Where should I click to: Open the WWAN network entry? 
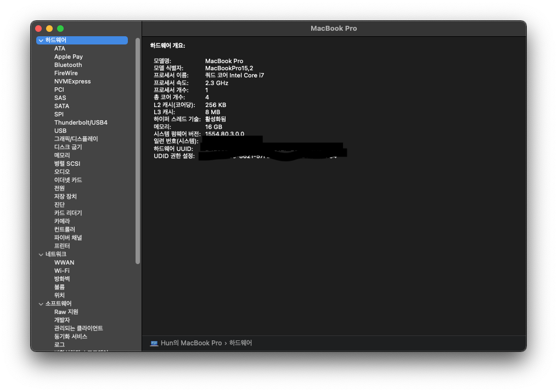coord(64,262)
